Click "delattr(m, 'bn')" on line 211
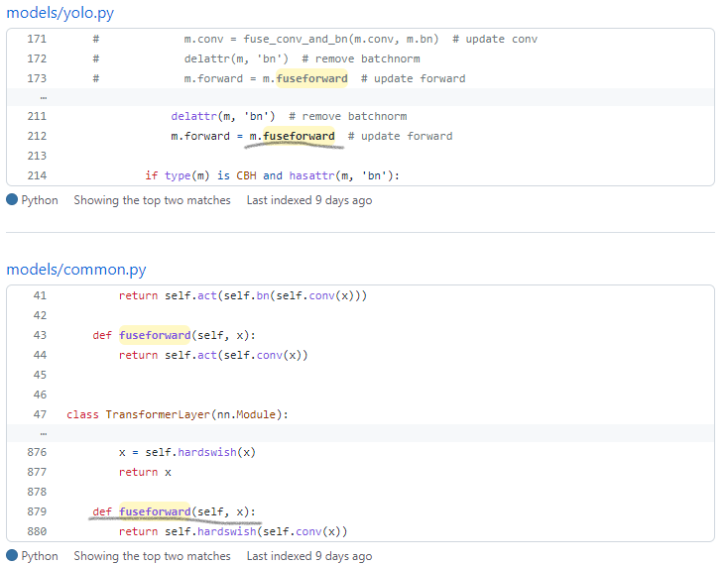Viewport: 728px width, 565px height. coord(223,116)
